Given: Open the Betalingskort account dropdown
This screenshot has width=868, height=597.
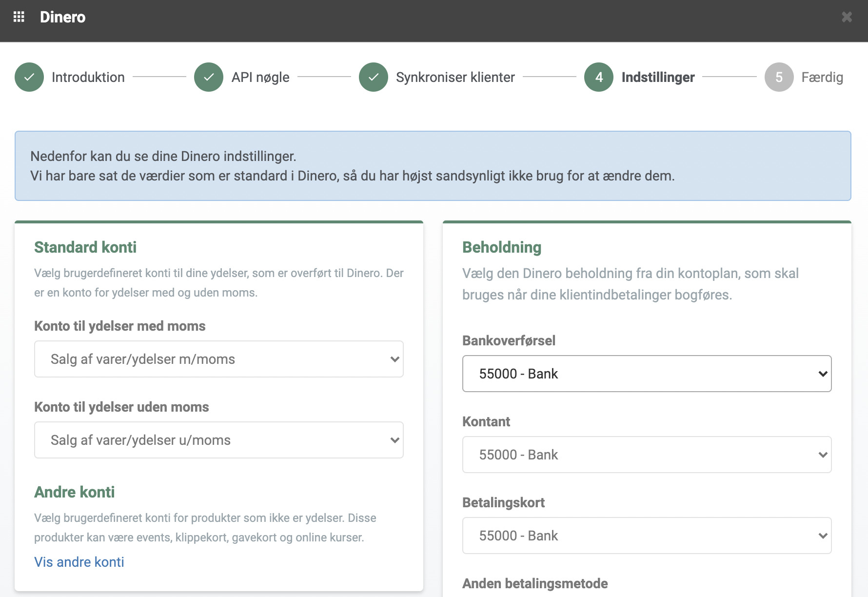Looking at the screenshot, I should click(647, 536).
